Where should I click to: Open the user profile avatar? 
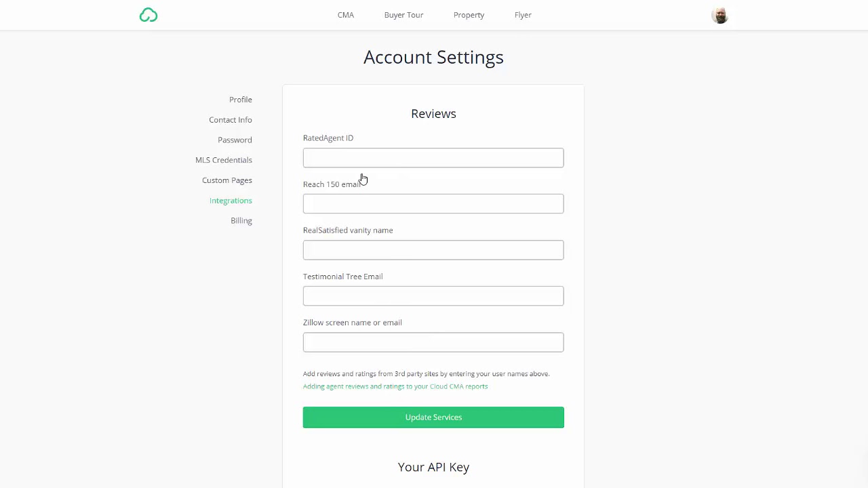(x=719, y=15)
